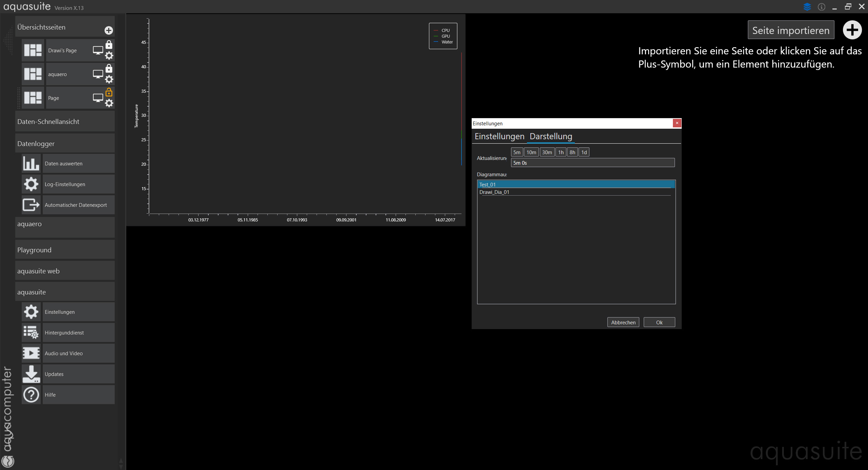Click the add overview page plus icon
Viewport: 868px width, 470px height.
pyautogui.click(x=109, y=31)
